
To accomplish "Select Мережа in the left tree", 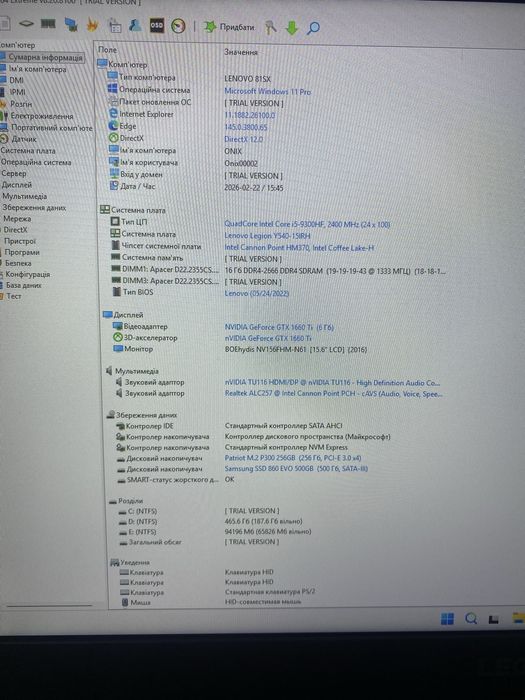I will 17,219.
